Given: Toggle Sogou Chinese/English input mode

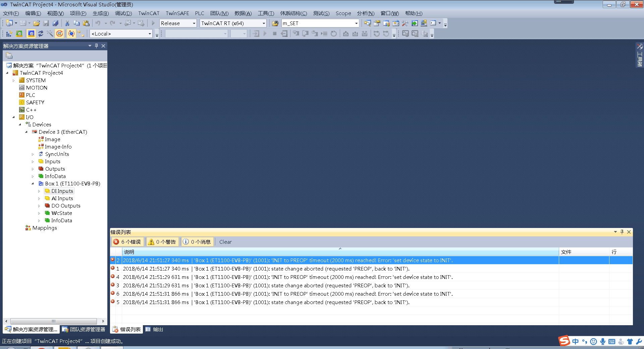Looking at the screenshot, I should click(x=576, y=342).
